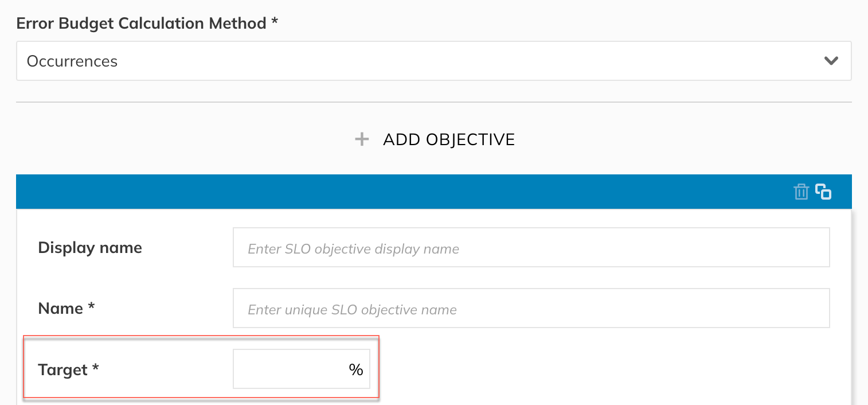Click the plus icon beside ADD OBJECTIVE
Image resolution: width=868 pixels, height=405 pixels.
point(362,139)
